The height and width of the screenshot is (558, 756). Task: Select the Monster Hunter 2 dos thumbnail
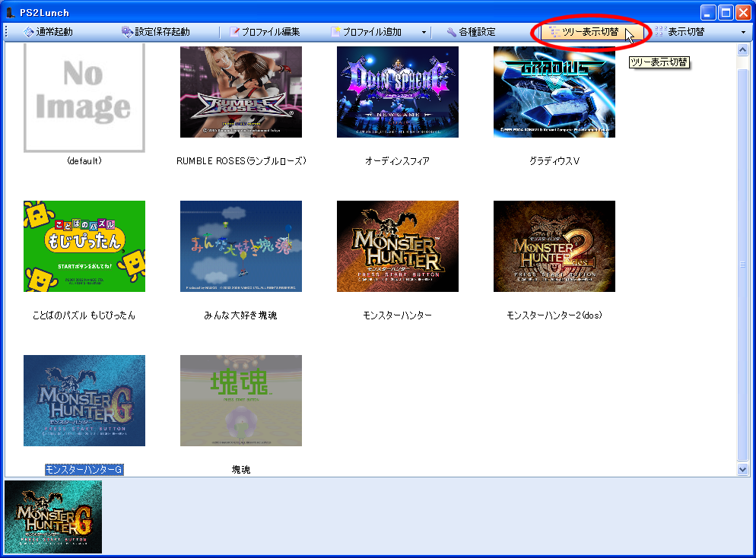[x=554, y=246]
